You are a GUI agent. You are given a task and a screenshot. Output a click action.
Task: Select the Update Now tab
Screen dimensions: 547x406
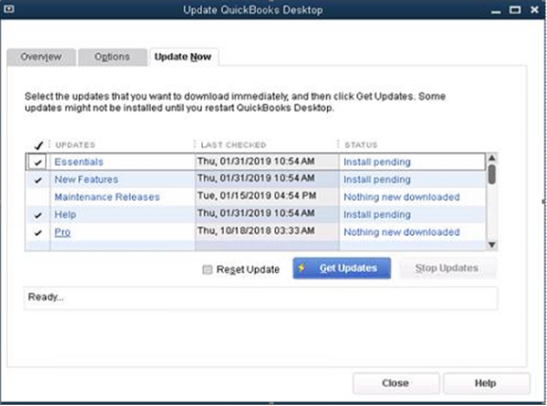point(183,57)
